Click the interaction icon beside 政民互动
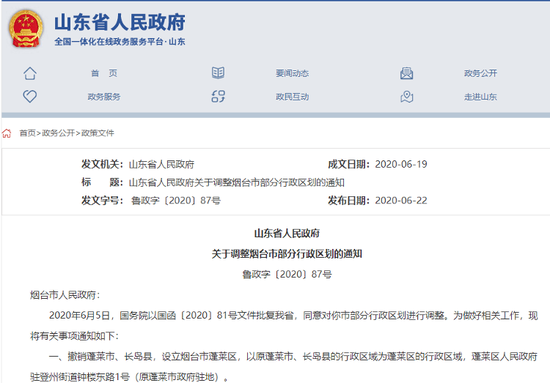The image size is (550, 383). click(x=218, y=96)
